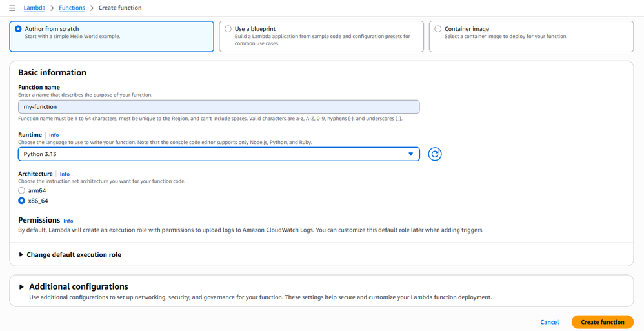
Task: Cancel the function creation
Action: (549, 322)
